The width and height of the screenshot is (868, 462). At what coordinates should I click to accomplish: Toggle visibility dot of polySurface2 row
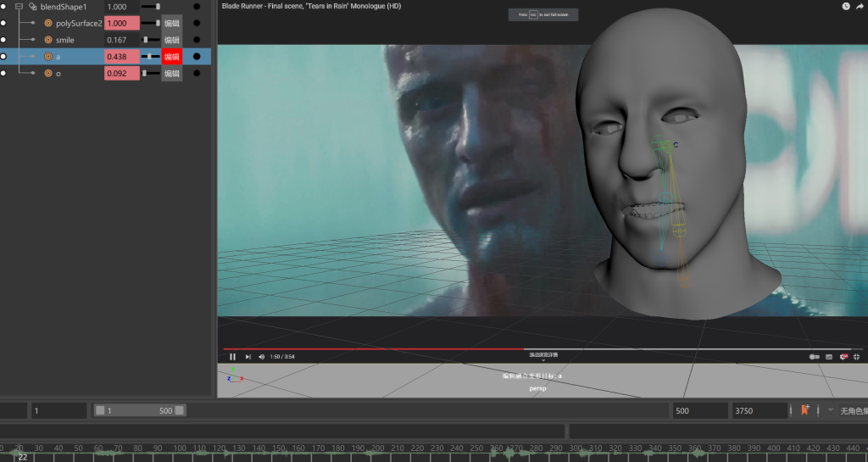(x=3, y=23)
